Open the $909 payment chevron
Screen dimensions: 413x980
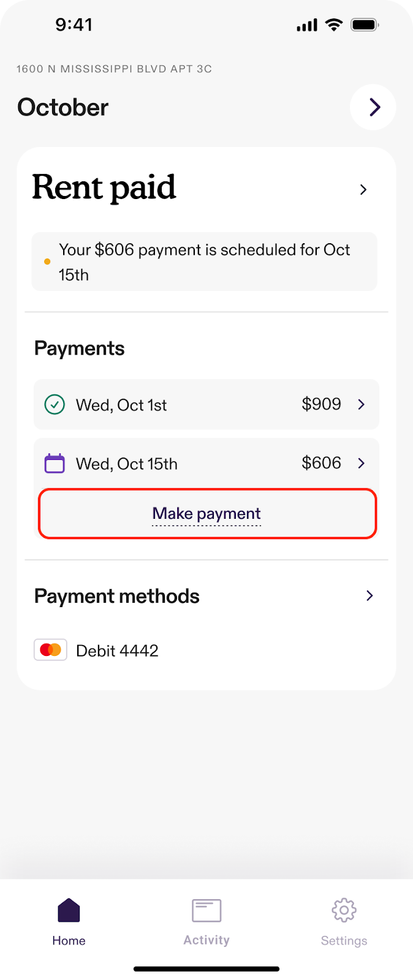point(362,404)
